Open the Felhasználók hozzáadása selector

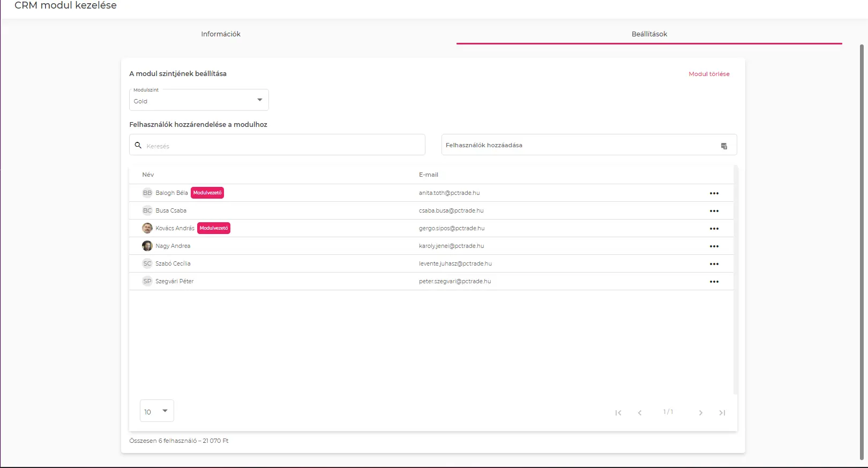point(581,145)
